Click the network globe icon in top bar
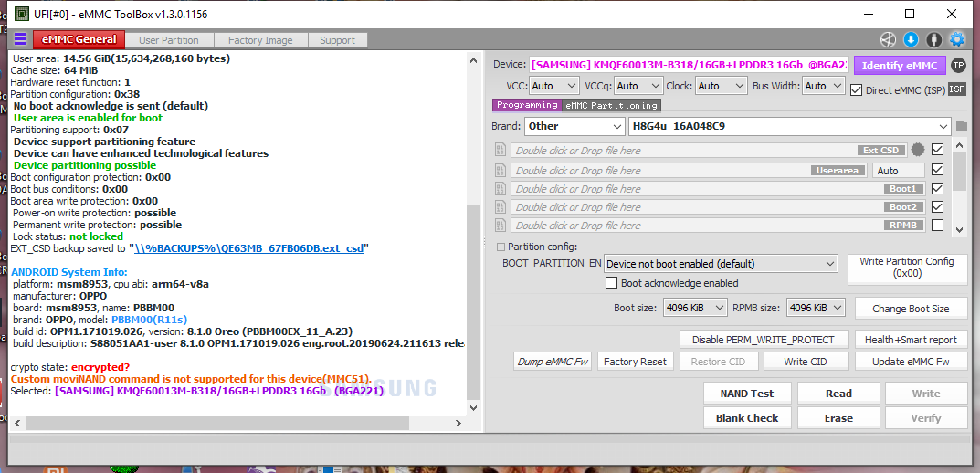980x473 pixels. click(x=888, y=39)
